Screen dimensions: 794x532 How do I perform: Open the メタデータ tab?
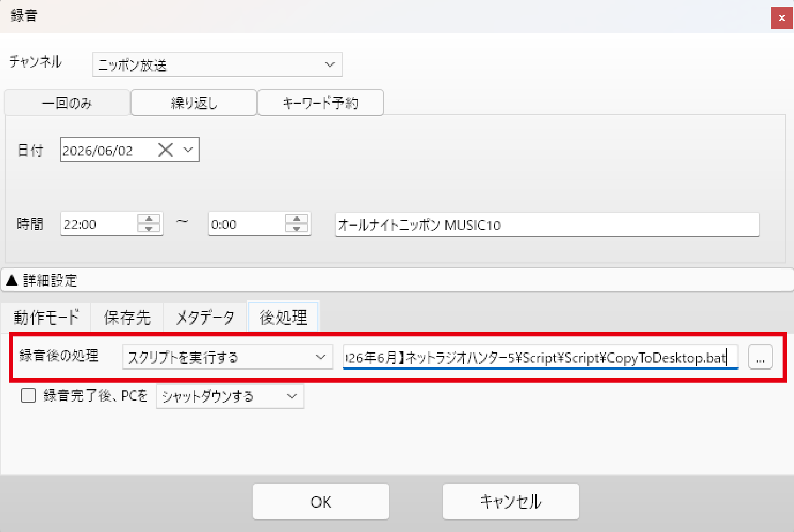pos(205,317)
